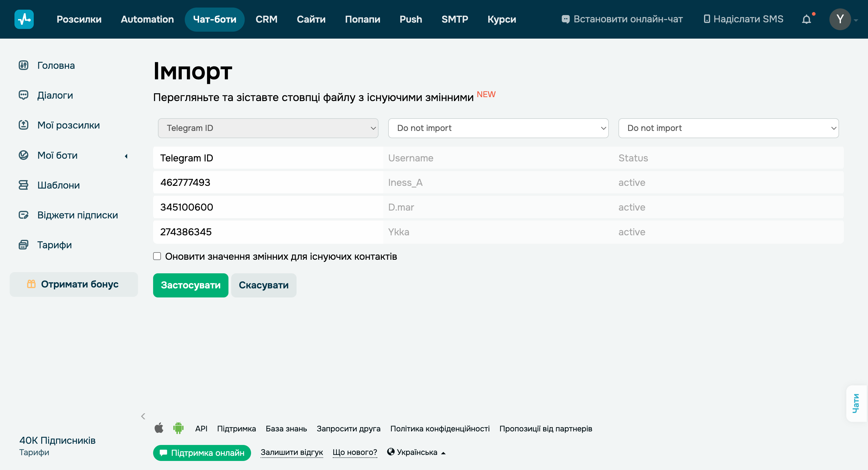Click the Apple App Store icon
Viewport: 868px width, 470px height.
[159, 428]
